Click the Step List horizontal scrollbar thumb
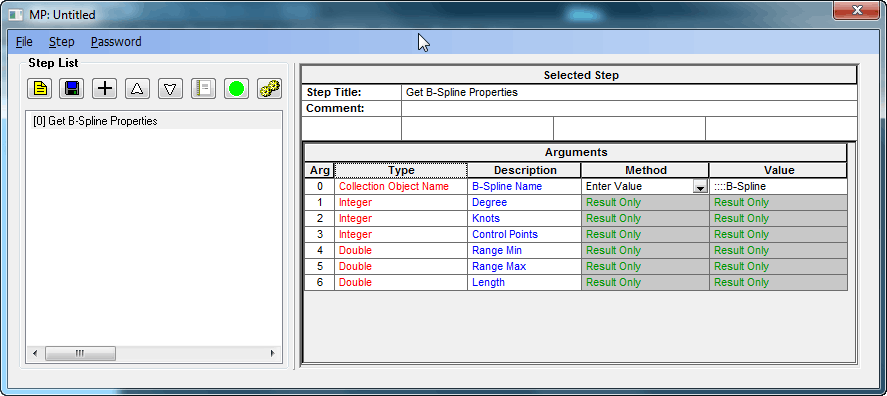Image resolution: width=887 pixels, height=396 pixels. point(80,354)
